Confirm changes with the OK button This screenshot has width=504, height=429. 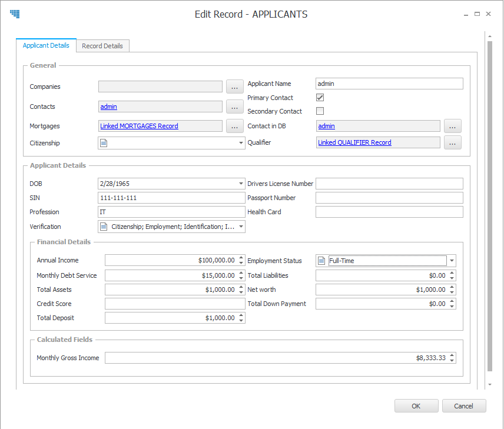coord(416,406)
